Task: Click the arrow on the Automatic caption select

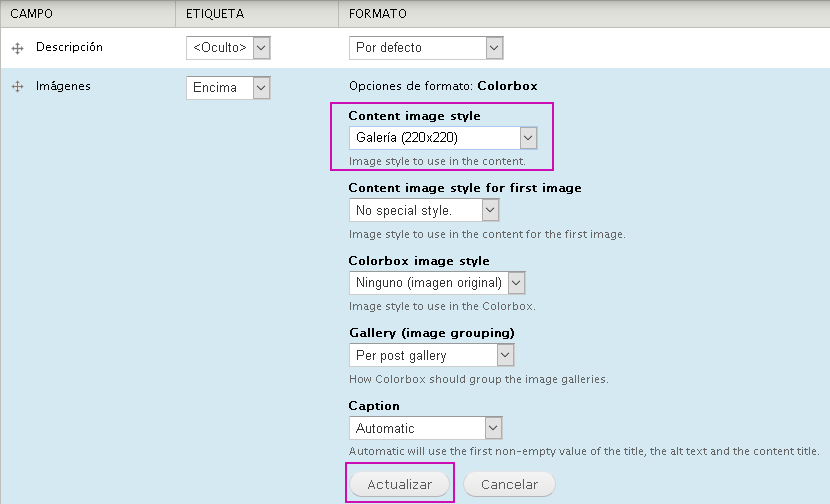Action: (x=493, y=428)
